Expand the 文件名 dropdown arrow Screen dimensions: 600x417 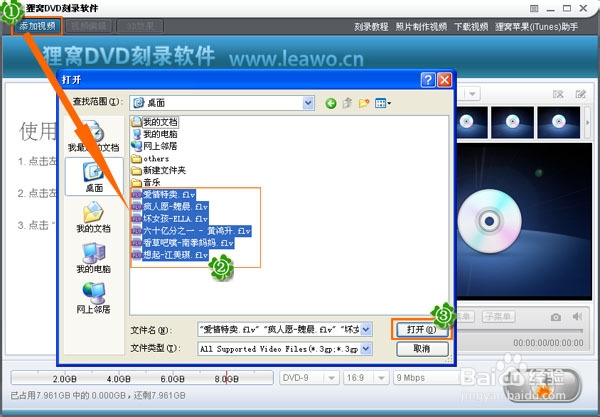tap(366, 329)
